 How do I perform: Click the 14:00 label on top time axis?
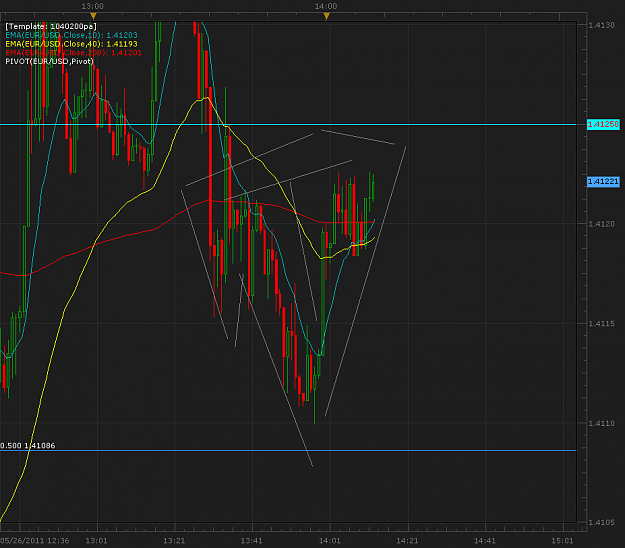coord(326,6)
